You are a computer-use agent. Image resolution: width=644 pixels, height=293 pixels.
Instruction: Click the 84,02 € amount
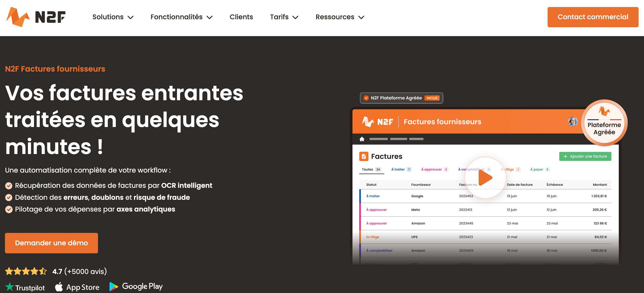click(601, 237)
